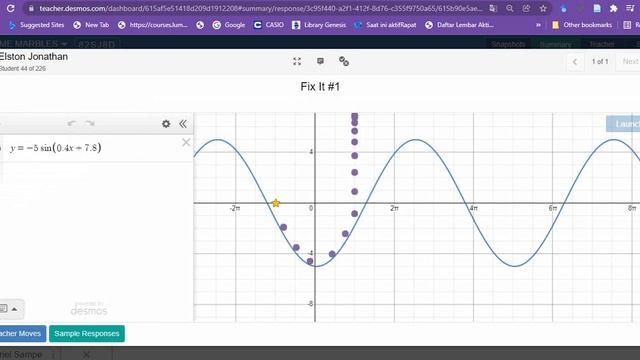Open the CASIO bookmark
This screenshot has width=640, height=360.
269,25
